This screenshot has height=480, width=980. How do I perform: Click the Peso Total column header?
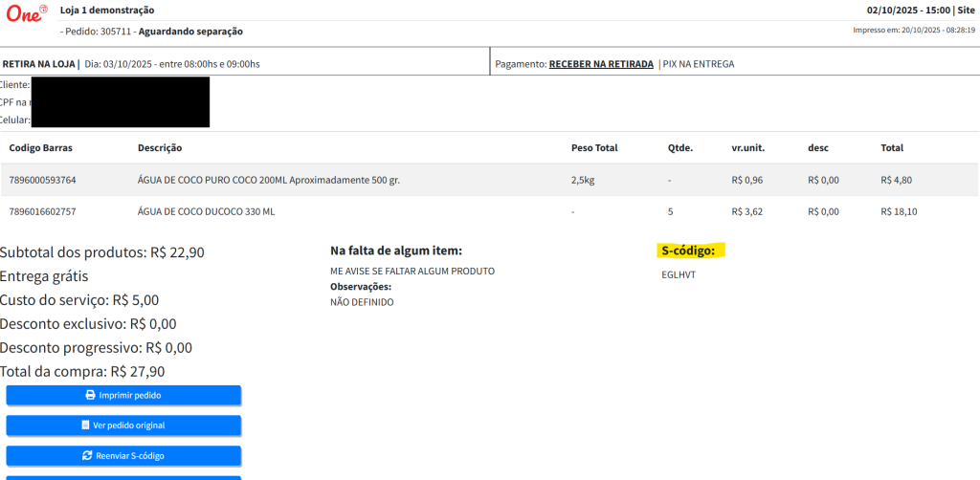point(594,148)
